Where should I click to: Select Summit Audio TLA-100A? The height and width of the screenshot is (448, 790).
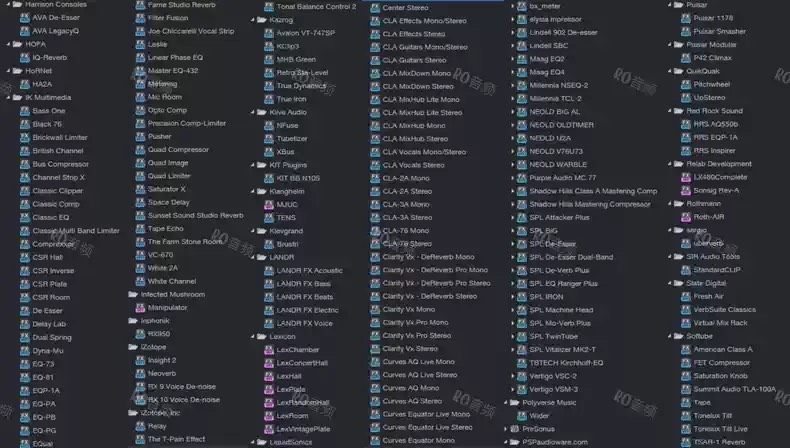click(x=735, y=389)
